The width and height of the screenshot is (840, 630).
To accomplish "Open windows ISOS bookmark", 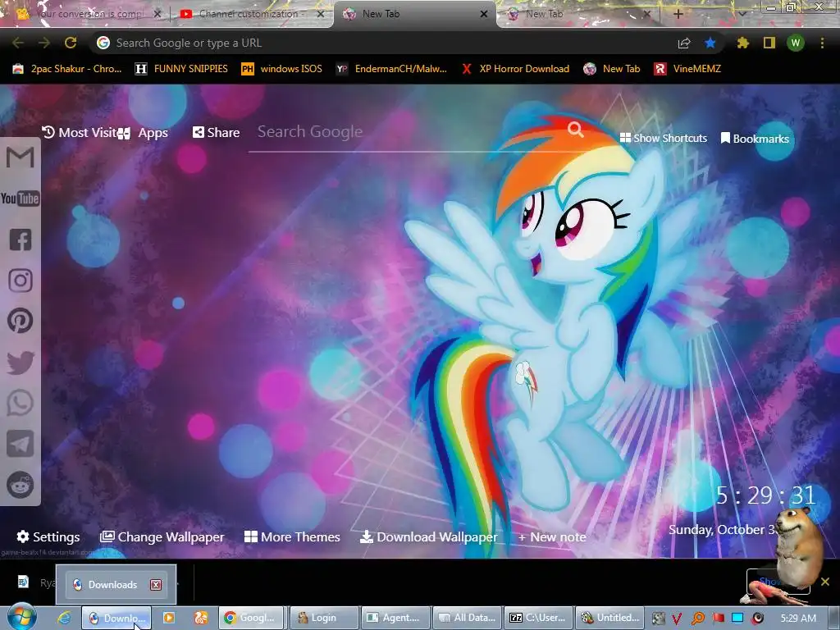I will [x=282, y=69].
